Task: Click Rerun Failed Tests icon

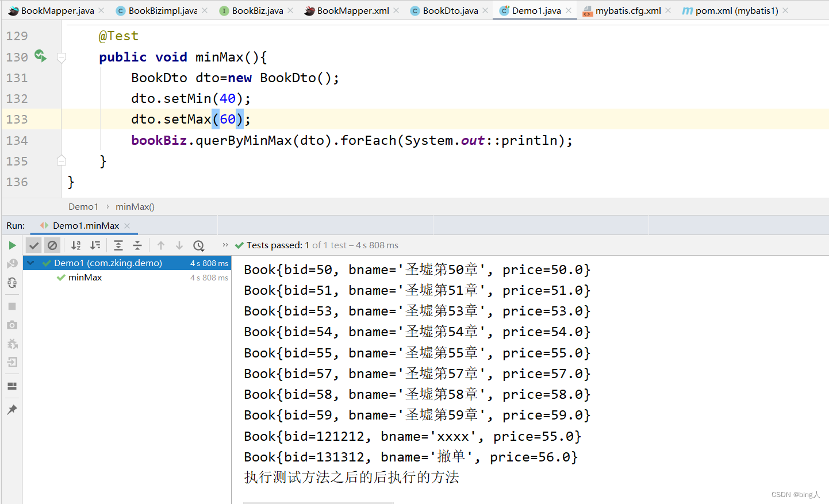Action: point(12,264)
